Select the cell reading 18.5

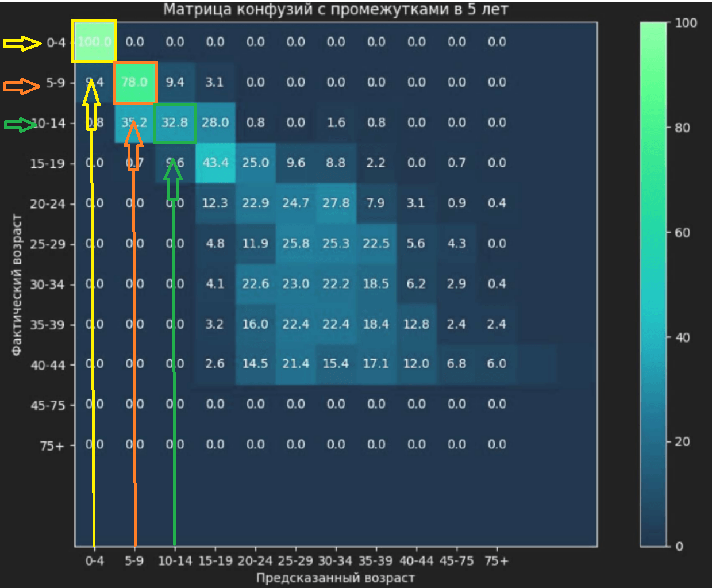tap(376, 283)
